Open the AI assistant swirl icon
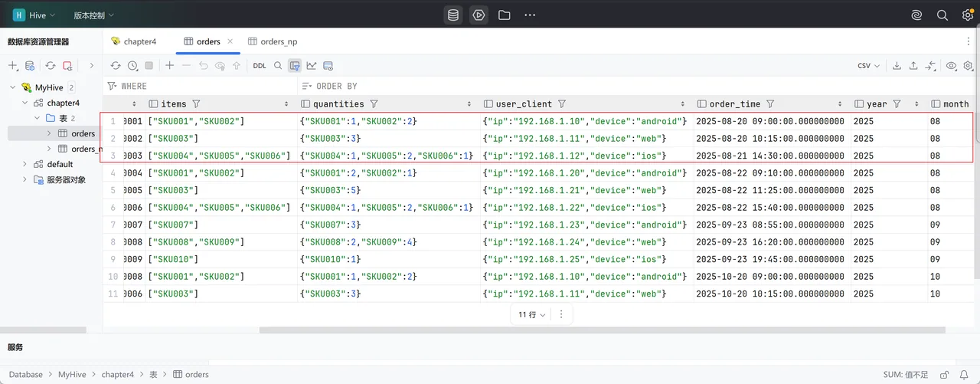The height and width of the screenshot is (384, 980). (x=916, y=15)
